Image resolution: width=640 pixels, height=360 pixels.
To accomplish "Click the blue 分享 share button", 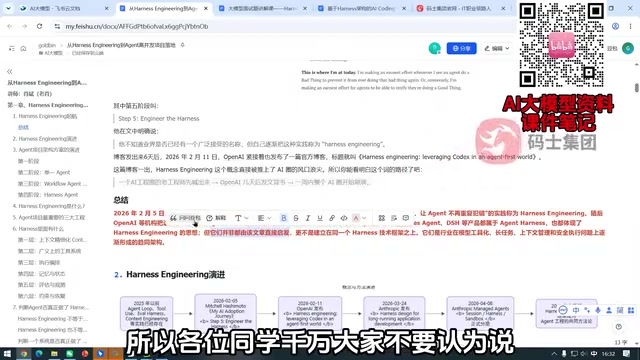I will [461, 48].
